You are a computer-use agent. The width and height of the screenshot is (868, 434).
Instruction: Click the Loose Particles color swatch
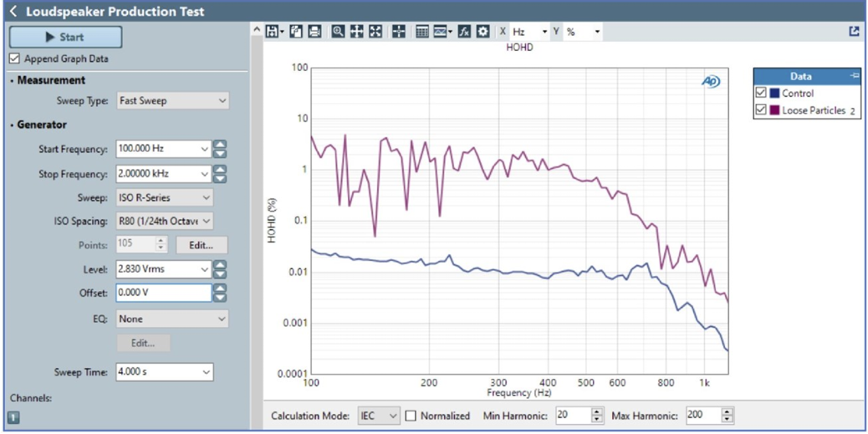(774, 110)
